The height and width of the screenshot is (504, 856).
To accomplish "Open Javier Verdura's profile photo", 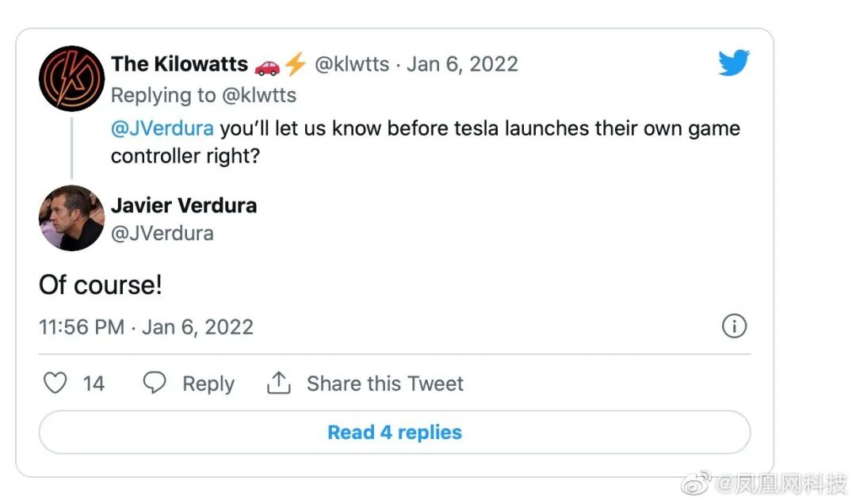I will (x=71, y=218).
